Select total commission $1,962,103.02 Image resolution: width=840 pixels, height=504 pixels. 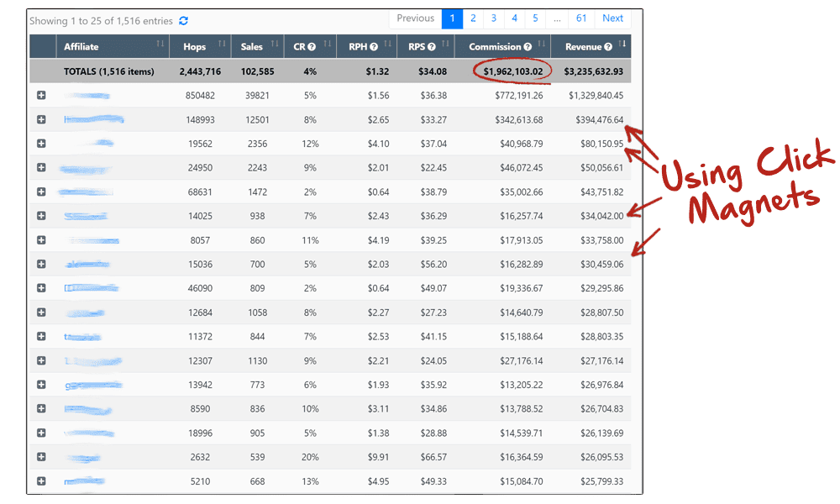point(512,71)
